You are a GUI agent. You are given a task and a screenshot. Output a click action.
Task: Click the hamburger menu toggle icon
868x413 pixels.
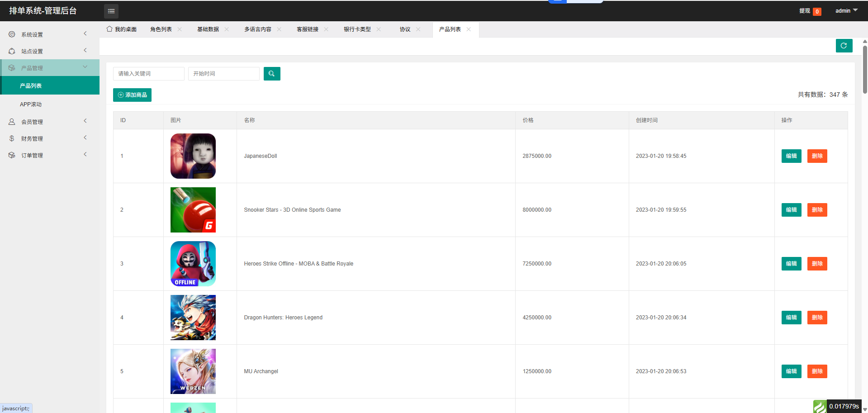click(x=111, y=11)
